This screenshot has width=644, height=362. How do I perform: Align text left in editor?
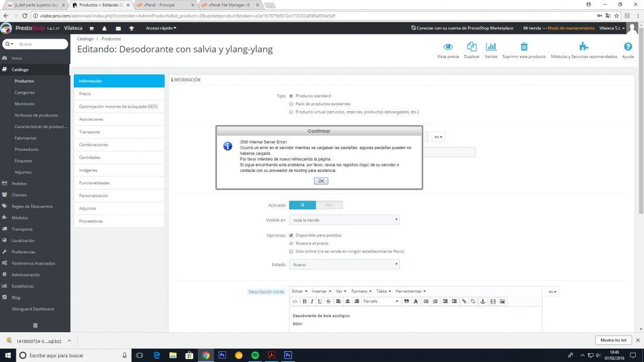338,301
